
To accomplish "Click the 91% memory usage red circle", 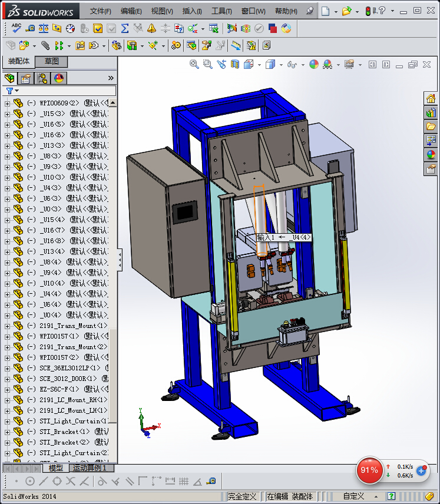I will coord(369,470).
